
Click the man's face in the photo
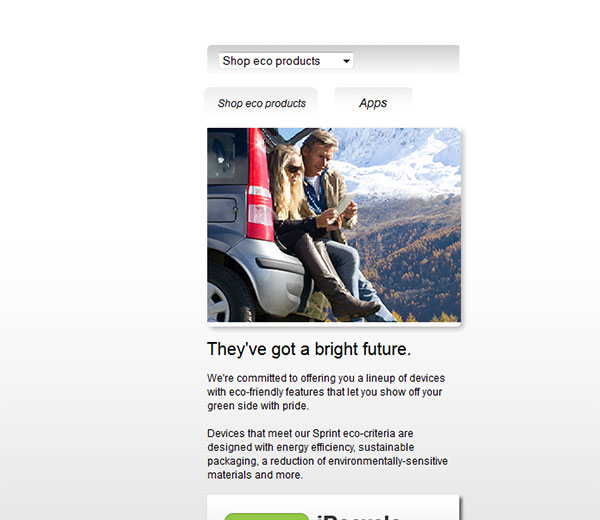(x=317, y=153)
